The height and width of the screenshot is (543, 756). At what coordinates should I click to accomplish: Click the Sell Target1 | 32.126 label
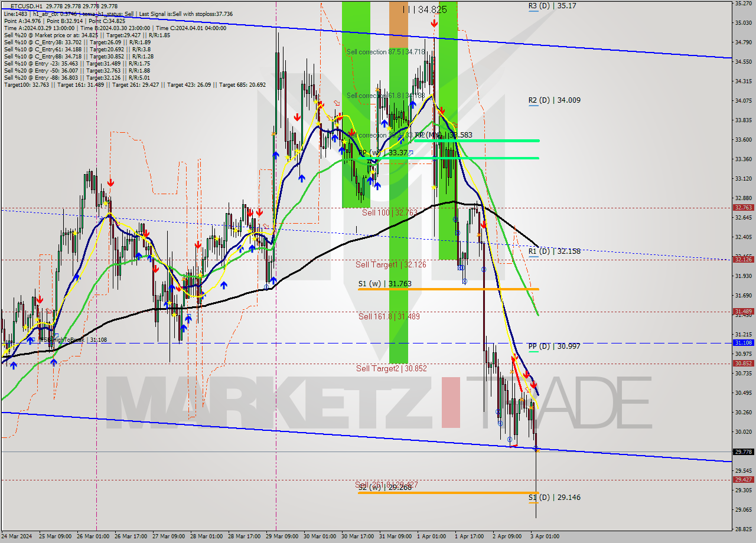391,264
